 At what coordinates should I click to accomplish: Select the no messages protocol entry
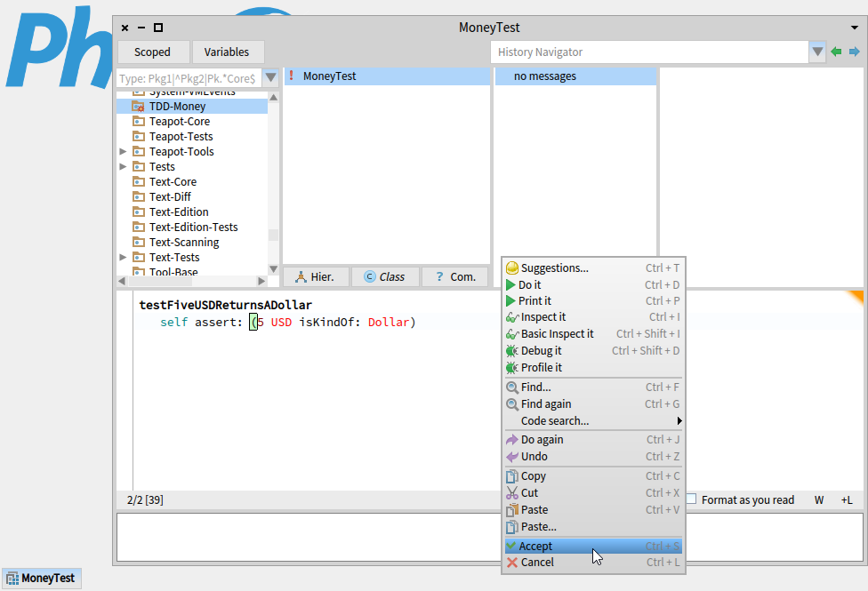click(575, 76)
